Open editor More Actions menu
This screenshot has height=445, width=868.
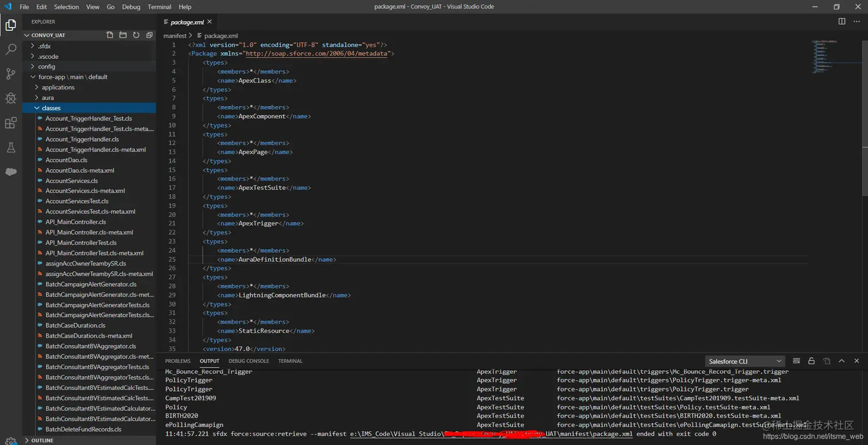coord(857,21)
